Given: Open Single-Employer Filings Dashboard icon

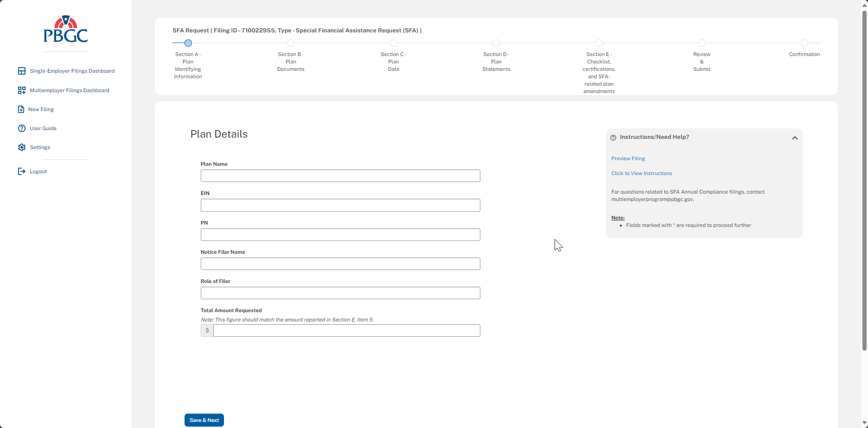Looking at the screenshot, I should tap(22, 71).
